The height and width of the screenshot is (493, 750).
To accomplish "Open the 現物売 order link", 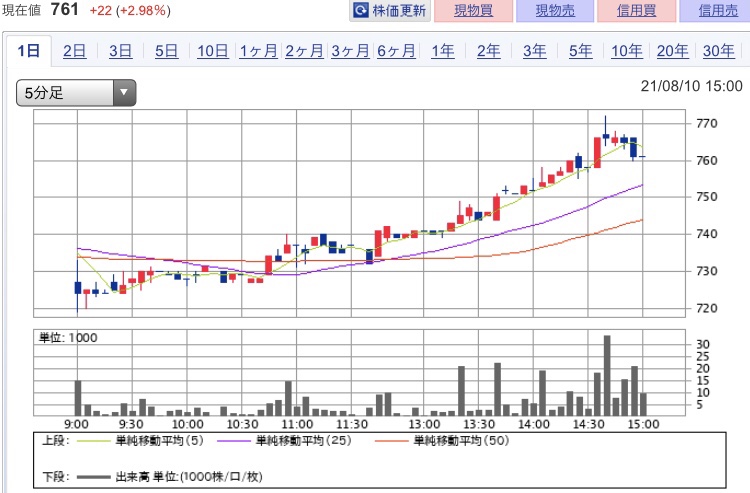I will pyautogui.click(x=555, y=10).
